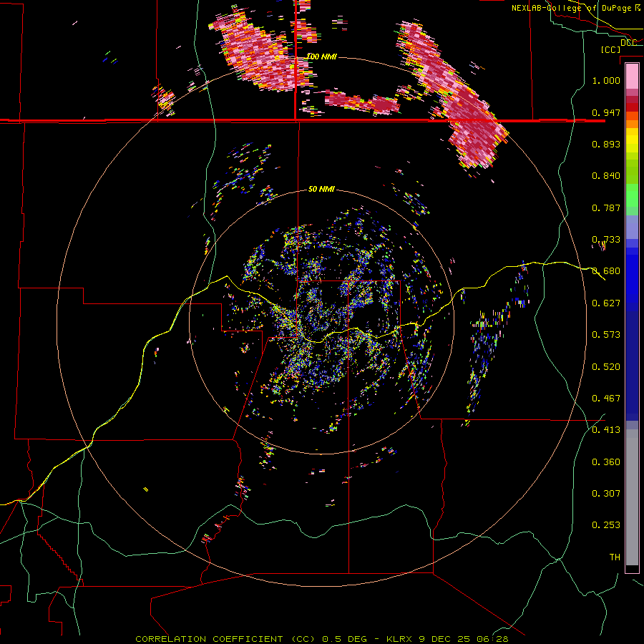Image resolution: width=644 pixels, height=644 pixels.
Task: Click the 100 NMI range ring label
Action: (x=321, y=57)
